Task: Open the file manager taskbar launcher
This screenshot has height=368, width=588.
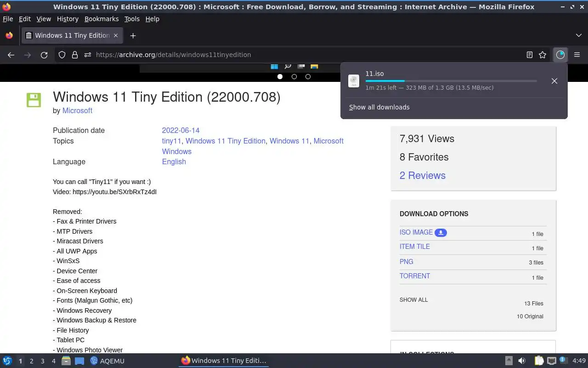Action: click(66, 361)
